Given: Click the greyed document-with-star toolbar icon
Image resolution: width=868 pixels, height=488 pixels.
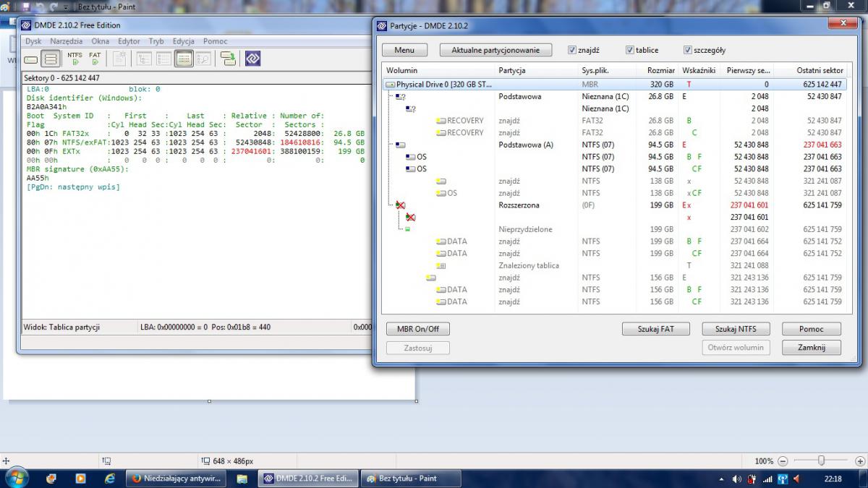Looking at the screenshot, I should point(120,59).
